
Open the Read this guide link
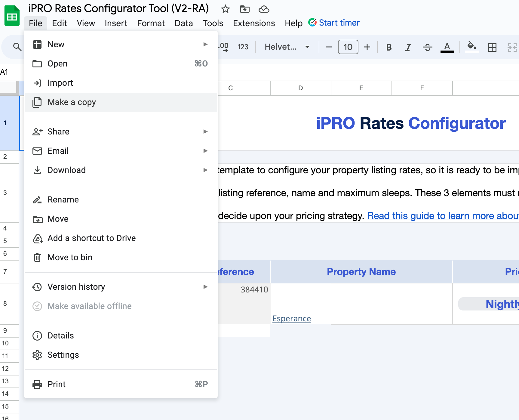443,216
